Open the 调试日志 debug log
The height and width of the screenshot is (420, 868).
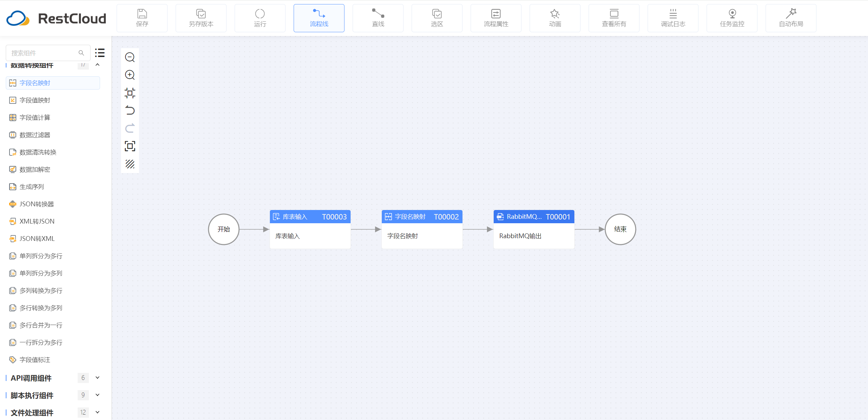click(673, 18)
